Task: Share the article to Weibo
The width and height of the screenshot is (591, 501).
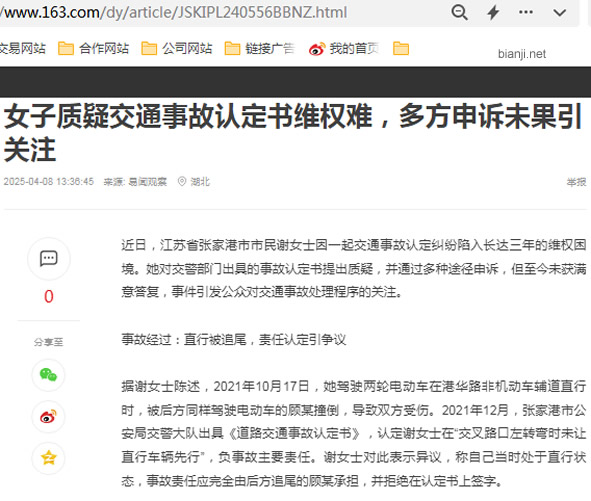Action: (x=48, y=417)
